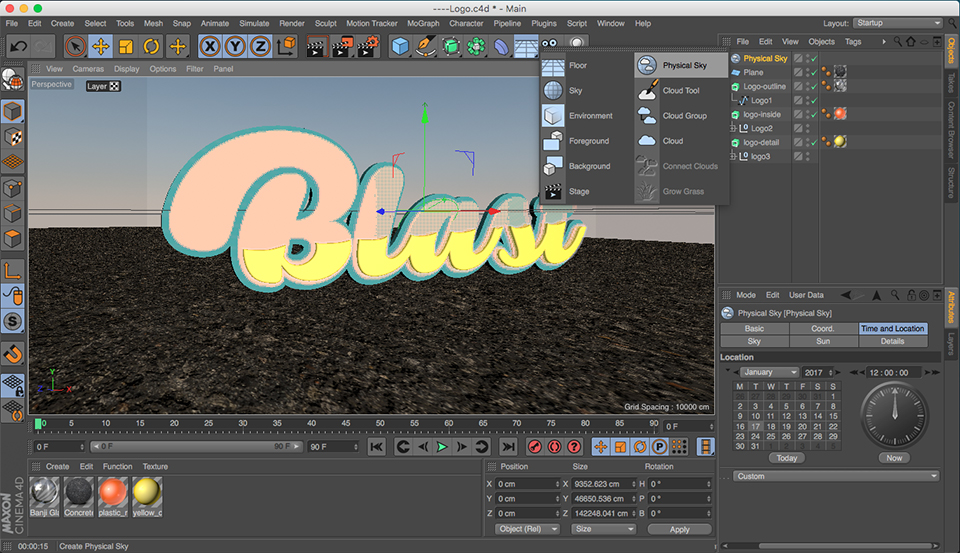
Task: Click the Undo arrow icon
Action: pyautogui.click(x=18, y=47)
